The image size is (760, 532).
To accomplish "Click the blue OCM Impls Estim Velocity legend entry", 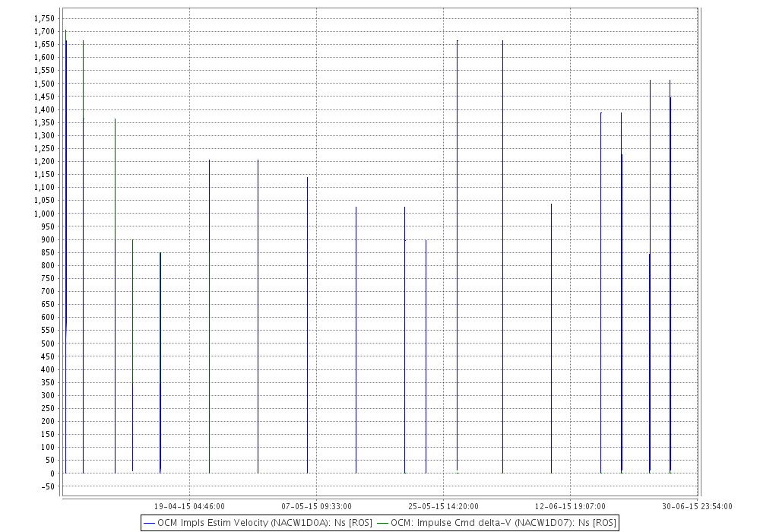I will 258,523.
